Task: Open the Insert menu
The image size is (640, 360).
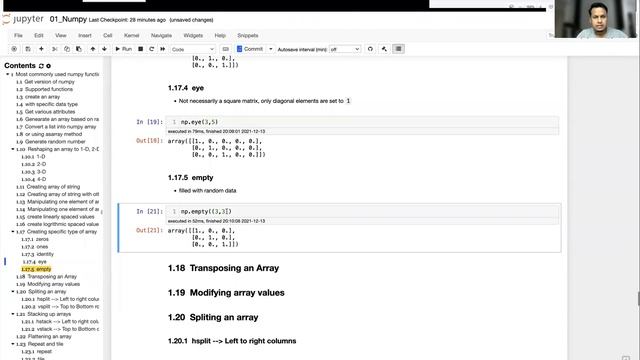Action: point(85,36)
